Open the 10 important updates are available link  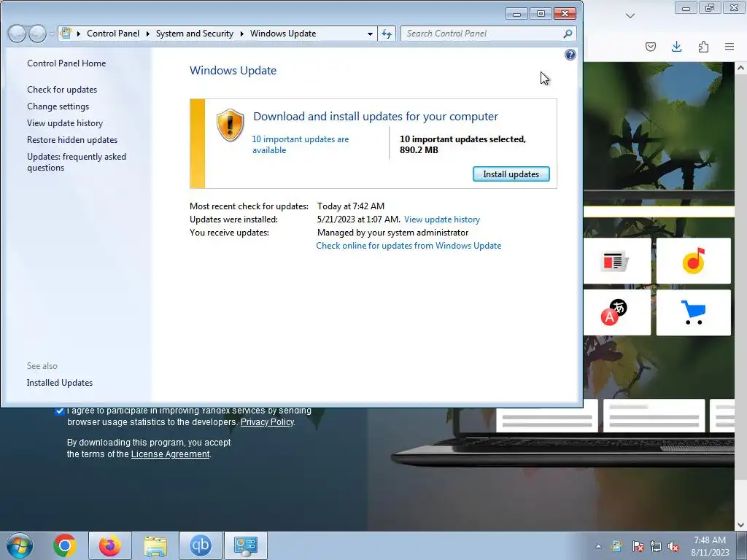coord(300,144)
